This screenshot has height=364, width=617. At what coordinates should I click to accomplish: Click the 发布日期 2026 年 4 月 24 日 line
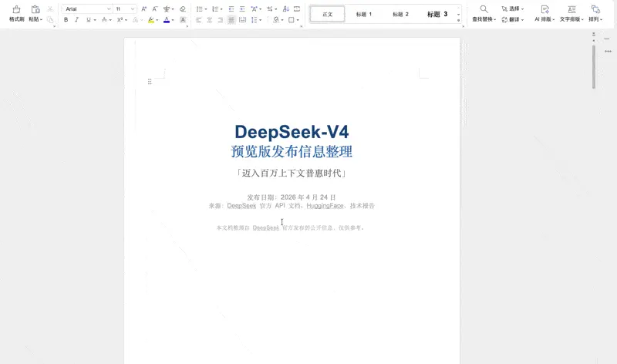(292, 197)
